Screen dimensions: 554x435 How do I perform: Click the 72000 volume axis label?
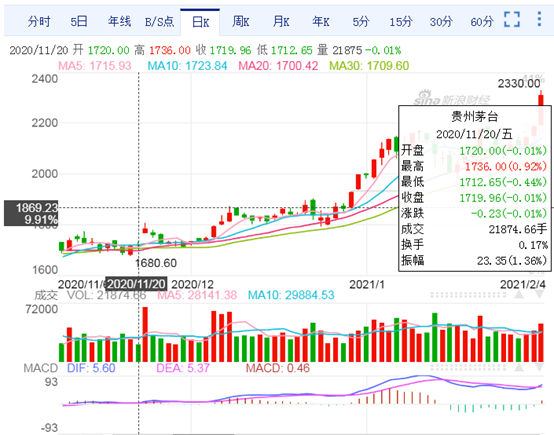(x=42, y=309)
